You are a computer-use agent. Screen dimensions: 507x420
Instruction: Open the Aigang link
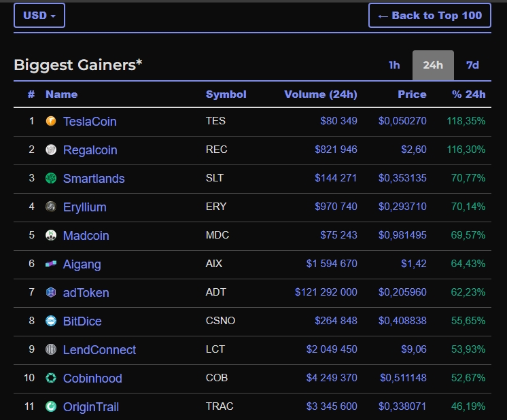82,264
